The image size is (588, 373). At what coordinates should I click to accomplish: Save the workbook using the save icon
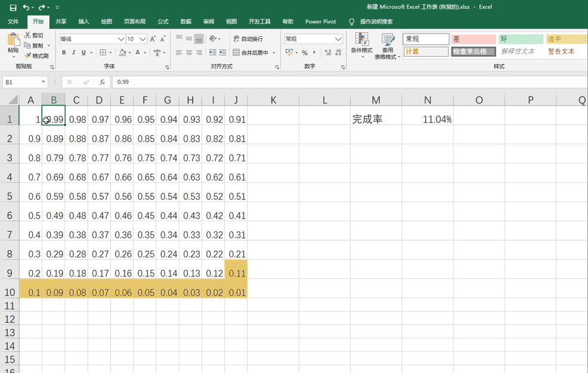(13, 8)
